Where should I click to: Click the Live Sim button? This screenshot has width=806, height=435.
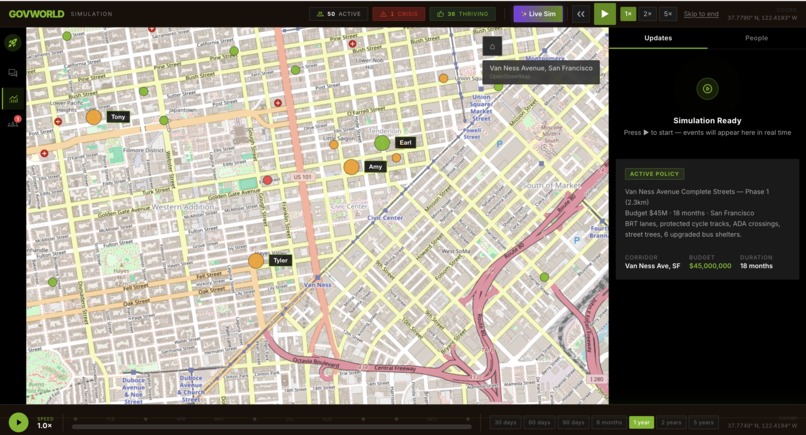click(x=538, y=14)
